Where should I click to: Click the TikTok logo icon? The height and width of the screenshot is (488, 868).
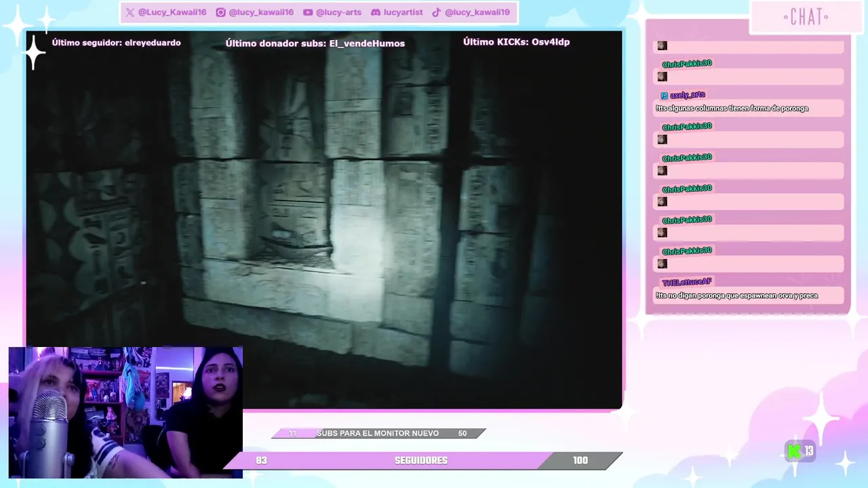(437, 12)
